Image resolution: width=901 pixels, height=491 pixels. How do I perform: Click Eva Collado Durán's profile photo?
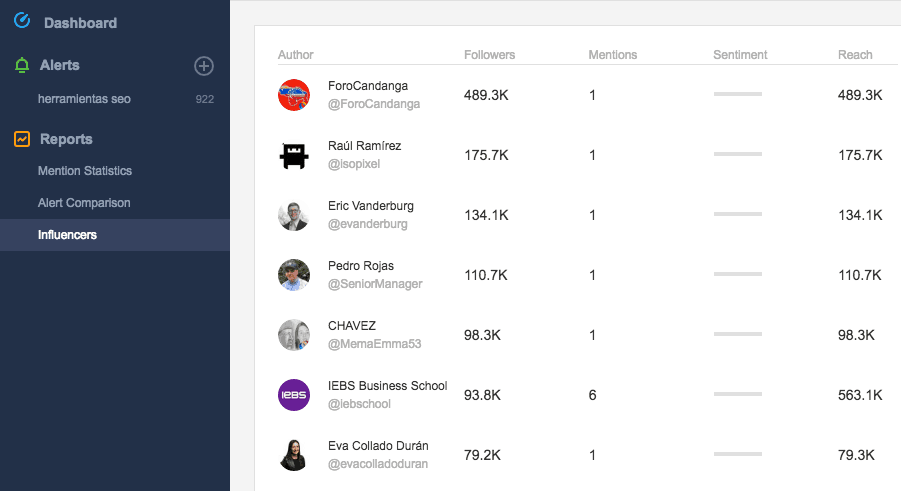[294, 455]
